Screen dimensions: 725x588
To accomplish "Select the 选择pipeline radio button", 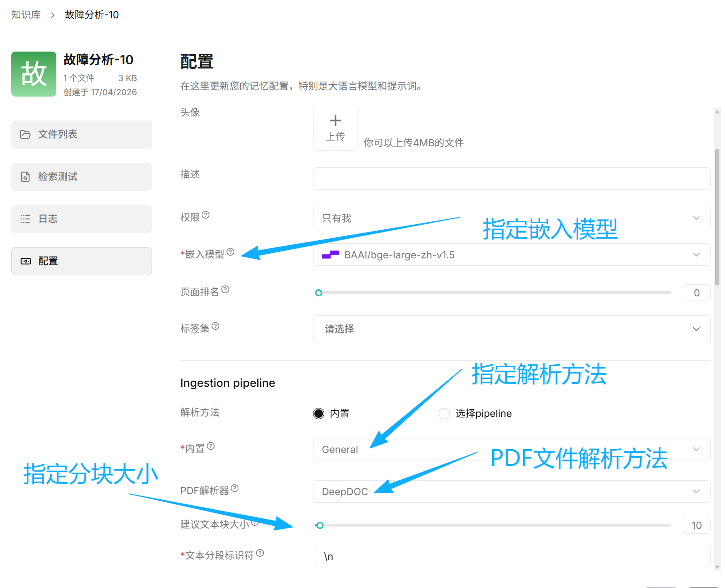I will pyautogui.click(x=444, y=414).
